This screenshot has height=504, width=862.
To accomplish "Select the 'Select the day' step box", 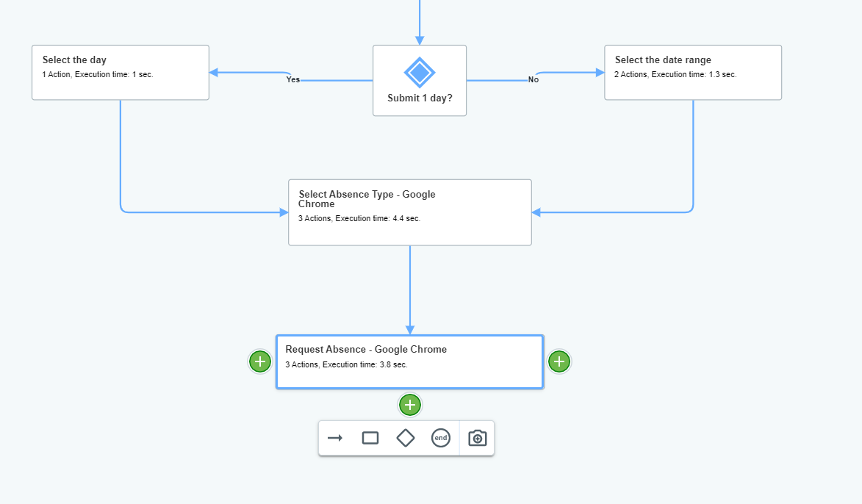I will pos(121,72).
